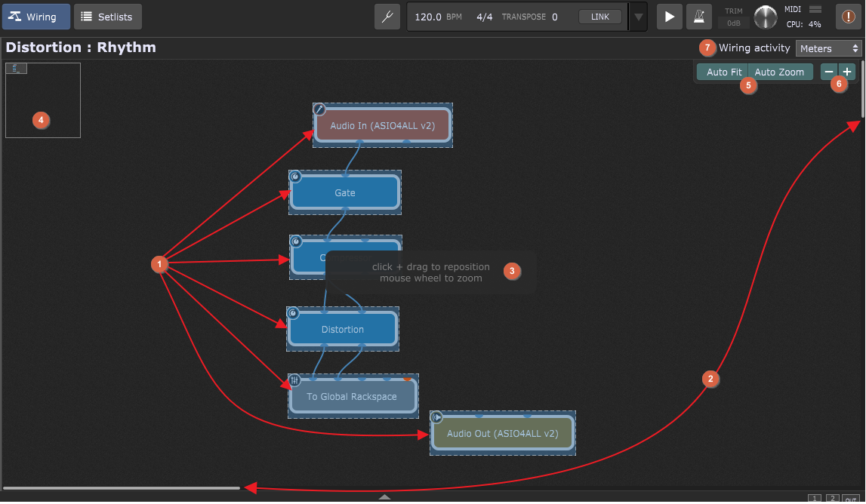866x504 pixels.
Task: Click the knob icon on the Distortion block
Action: coord(293,313)
